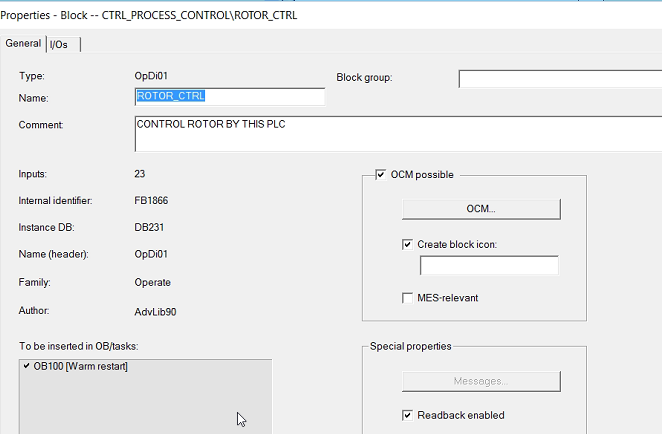
Task: Toggle the OCM possible checkbox
Action: (381, 175)
